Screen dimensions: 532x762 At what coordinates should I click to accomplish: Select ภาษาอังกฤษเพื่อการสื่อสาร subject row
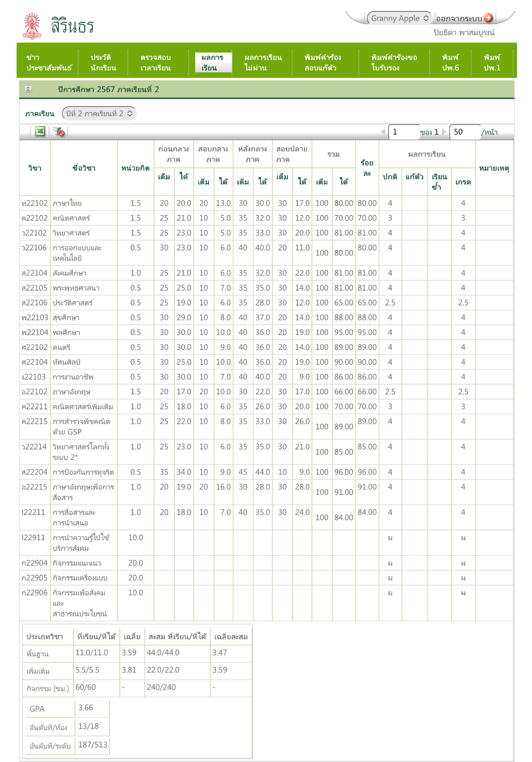pos(266,492)
